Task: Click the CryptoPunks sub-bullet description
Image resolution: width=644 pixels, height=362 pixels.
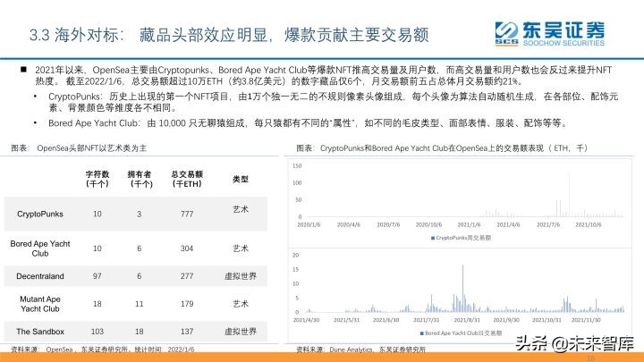Action: [333, 102]
